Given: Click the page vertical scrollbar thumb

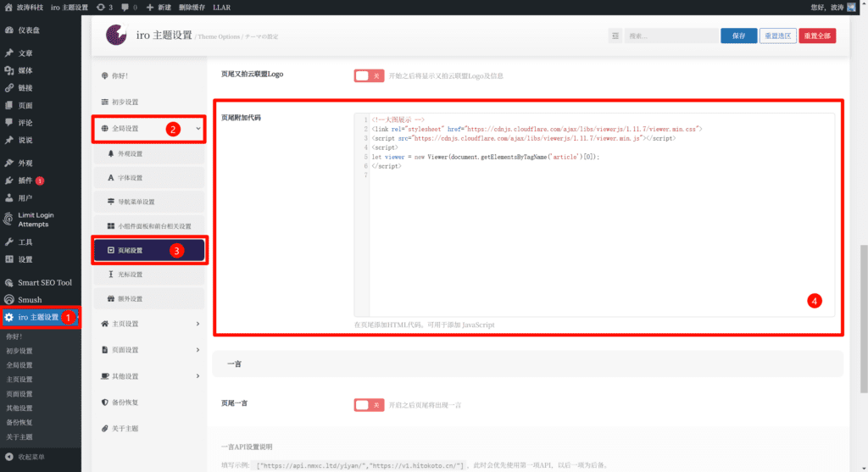Looking at the screenshot, I should 864,319.
